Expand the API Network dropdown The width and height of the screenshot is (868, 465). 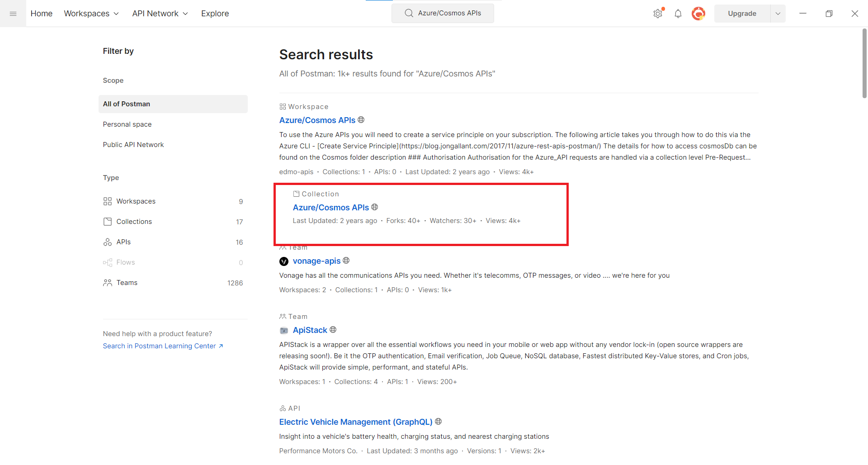tap(160, 14)
